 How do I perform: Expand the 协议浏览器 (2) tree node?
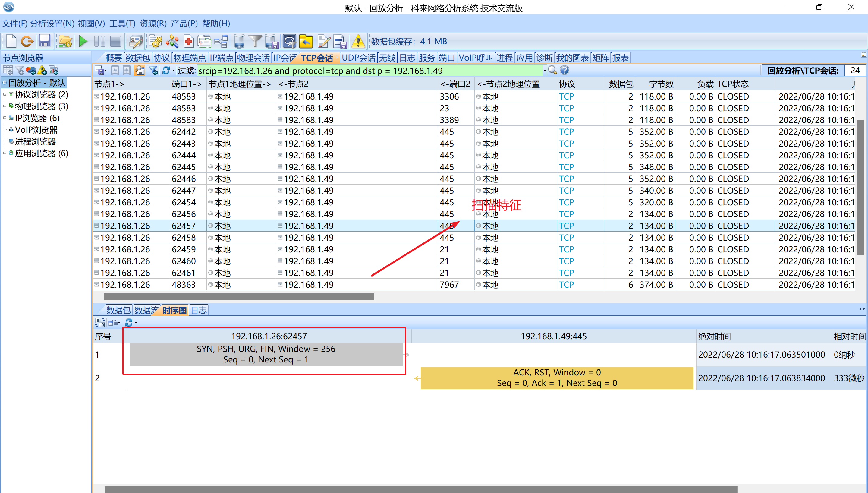[5, 95]
